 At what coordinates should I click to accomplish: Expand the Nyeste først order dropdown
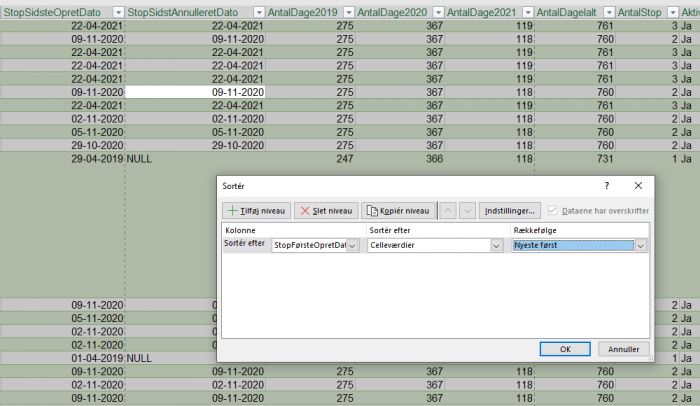click(x=641, y=245)
